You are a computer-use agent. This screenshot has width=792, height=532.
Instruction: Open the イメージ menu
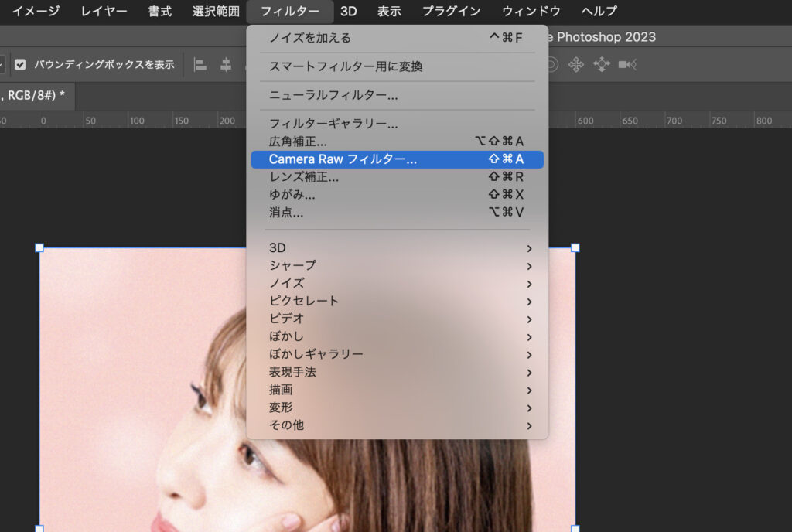pos(36,11)
